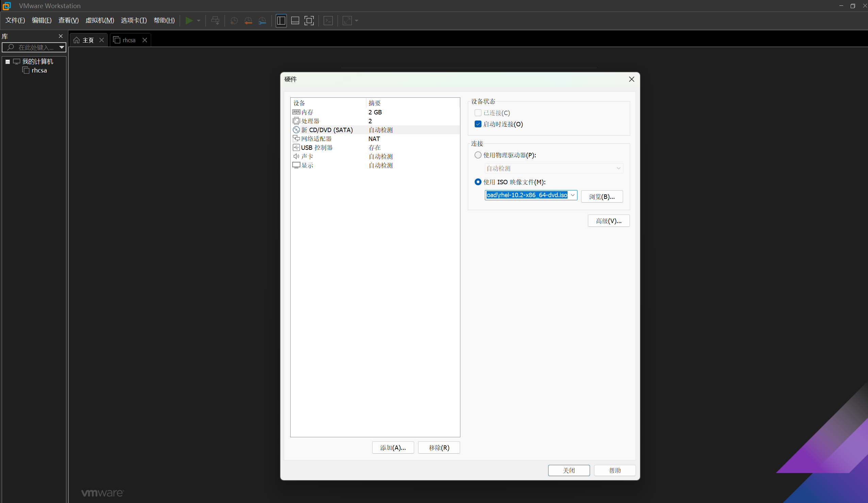The width and height of the screenshot is (868, 503).
Task: Open the 编辑(E) menu
Action: click(x=42, y=20)
